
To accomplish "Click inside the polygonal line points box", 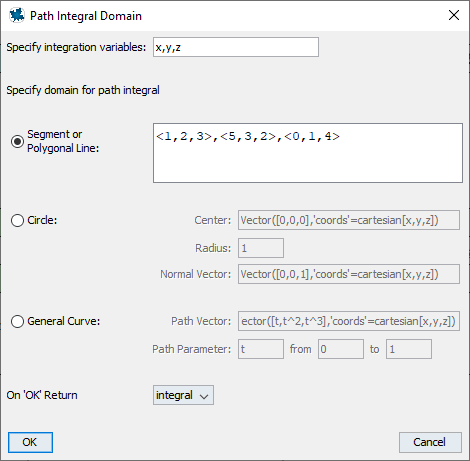I will [x=308, y=153].
